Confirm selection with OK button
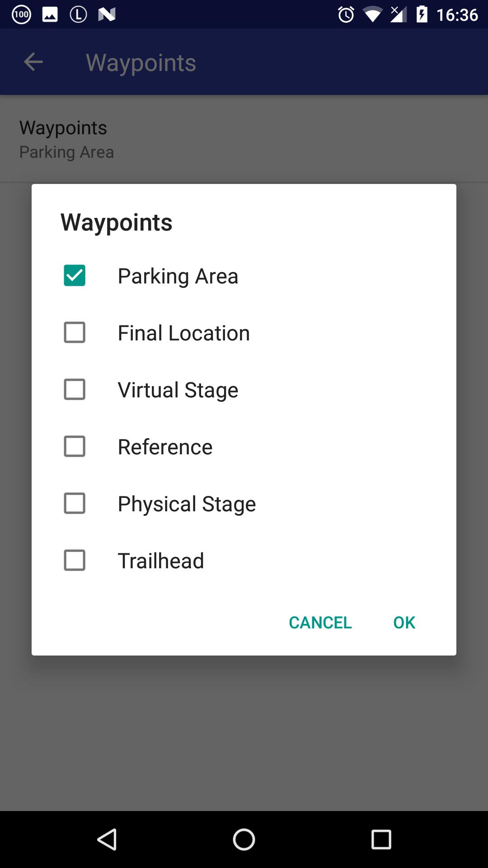Image resolution: width=488 pixels, height=868 pixels. point(404,623)
